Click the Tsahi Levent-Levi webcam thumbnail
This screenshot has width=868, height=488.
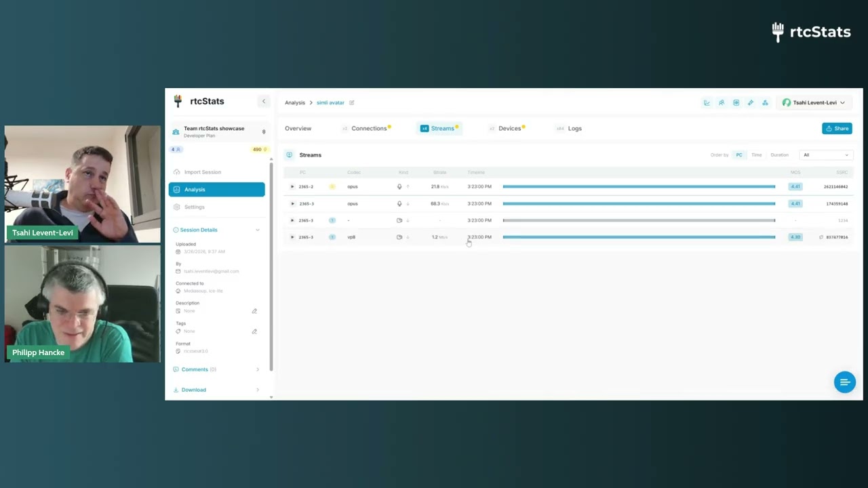83,184
